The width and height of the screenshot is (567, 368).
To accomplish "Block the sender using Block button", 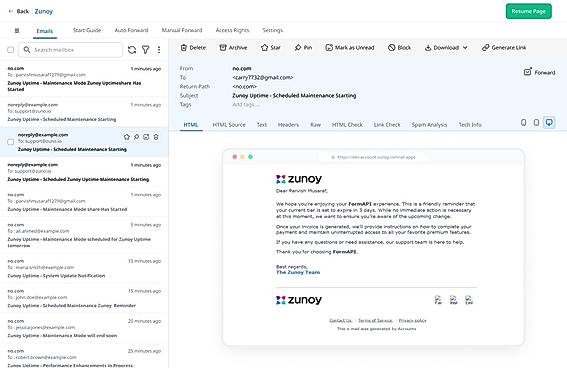I will coord(399,47).
